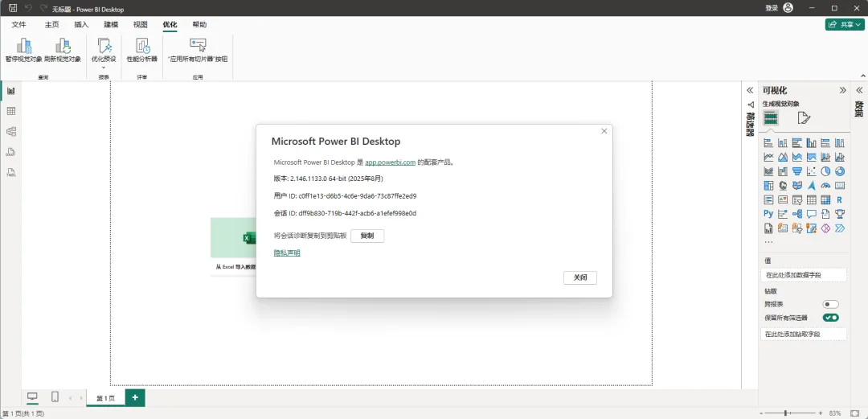868x419 pixels.
Task: Open TMDL view in left sidebar
Action: 11,172
